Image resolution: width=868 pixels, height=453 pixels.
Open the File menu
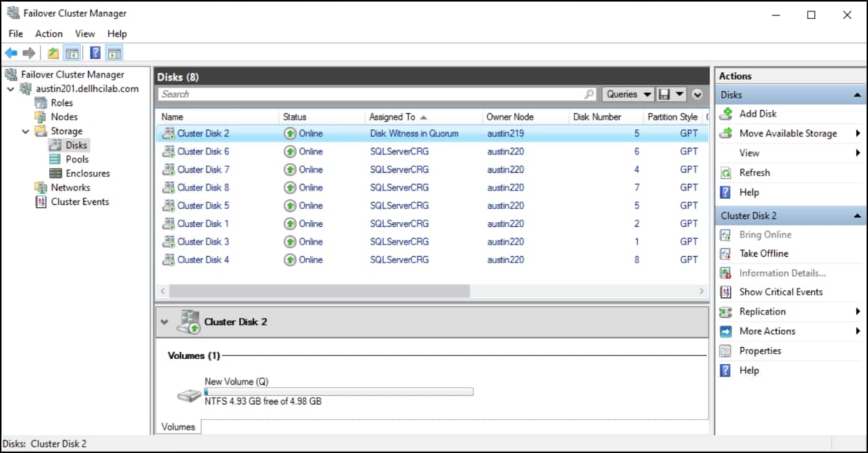16,33
